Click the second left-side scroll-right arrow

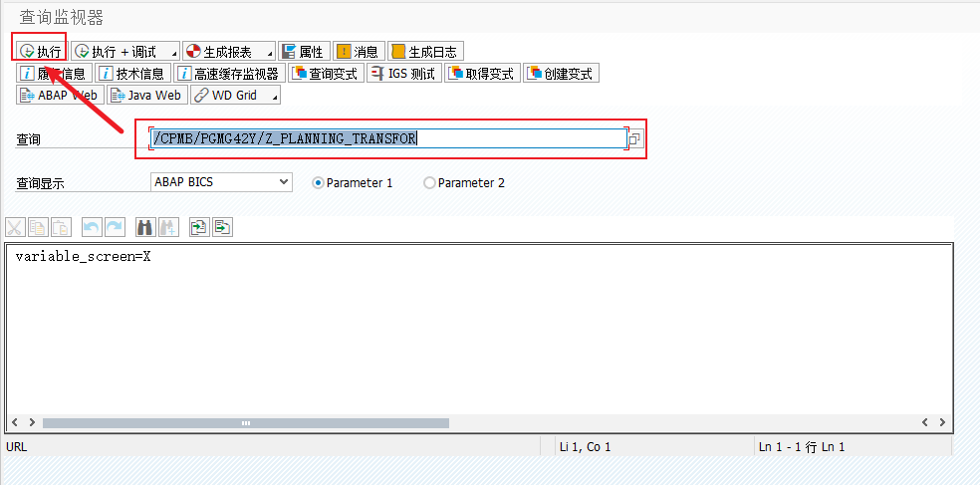tap(32, 422)
